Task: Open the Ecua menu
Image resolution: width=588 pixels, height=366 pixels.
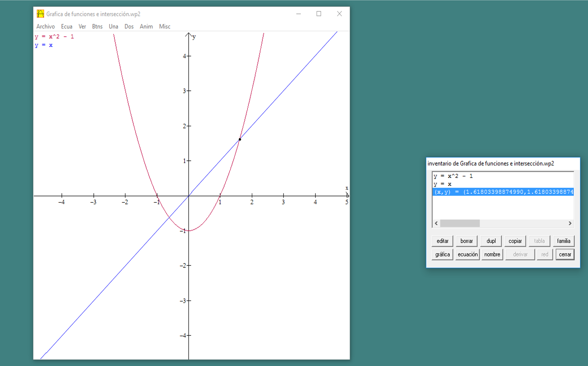Action: [x=66, y=26]
